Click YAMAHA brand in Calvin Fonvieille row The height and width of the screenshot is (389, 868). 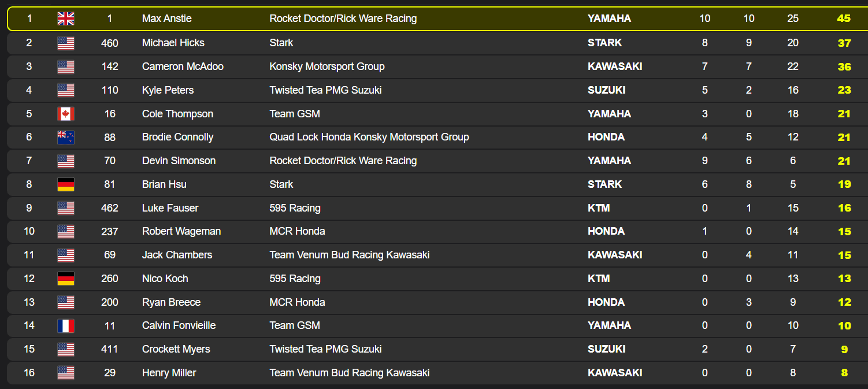point(610,325)
